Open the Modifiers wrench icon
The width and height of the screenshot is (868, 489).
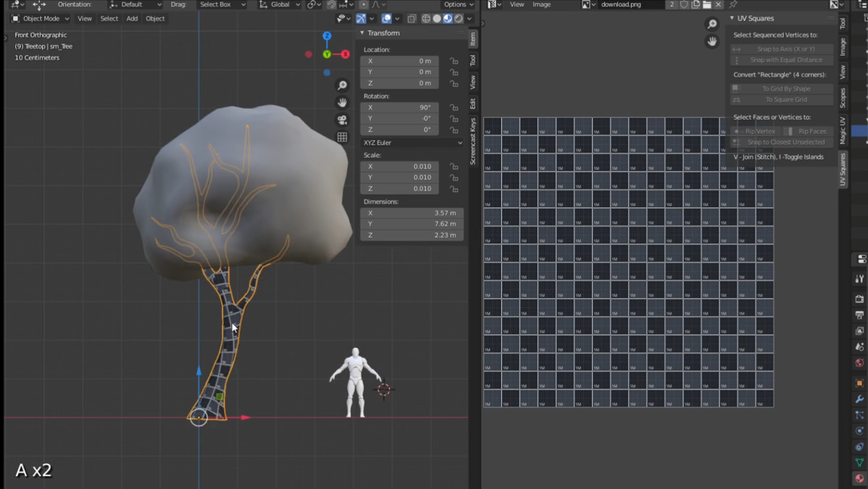pos(860,399)
